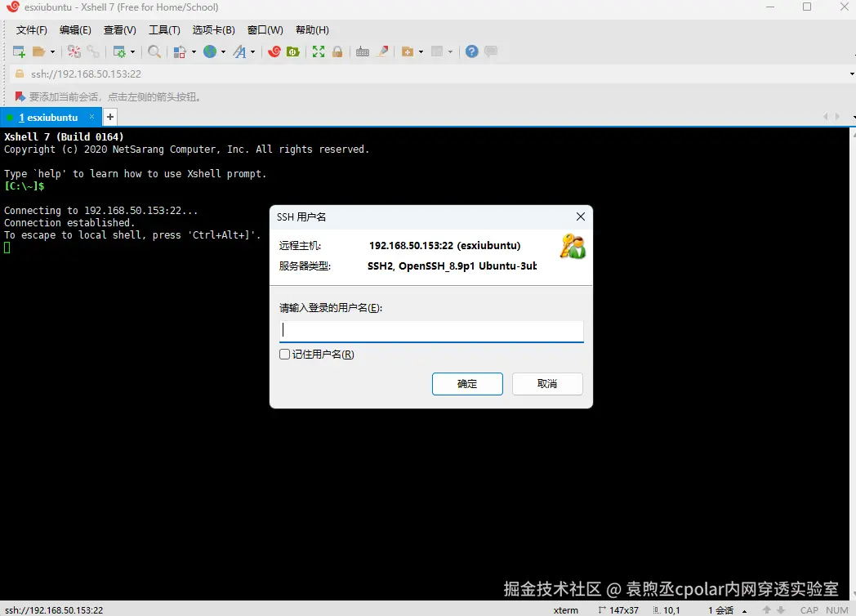The image size is (856, 616).
Task: Expand the New Folder dropdown arrow
Action: click(421, 52)
